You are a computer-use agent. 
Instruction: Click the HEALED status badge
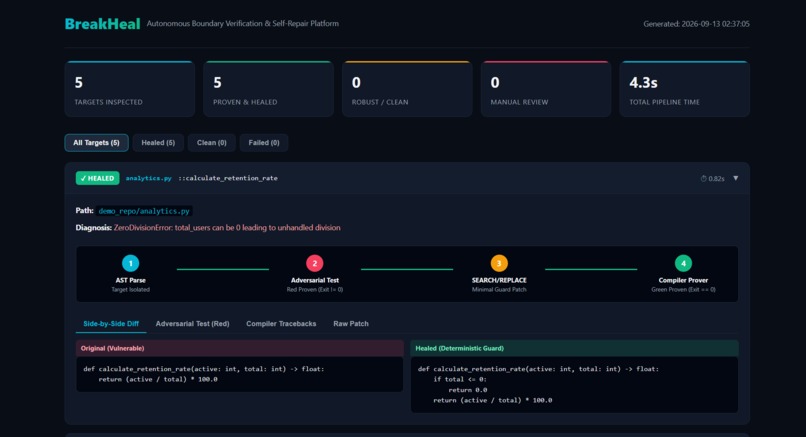pyautogui.click(x=98, y=178)
